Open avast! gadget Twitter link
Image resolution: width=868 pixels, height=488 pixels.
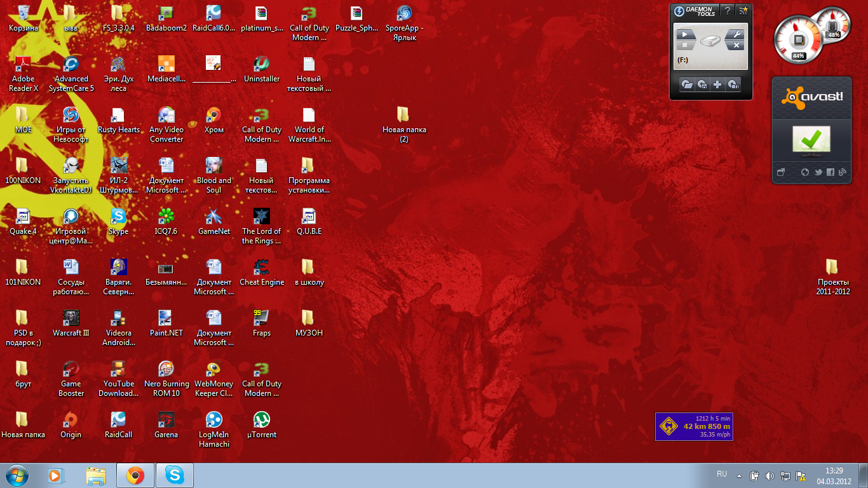coord(818,172)
